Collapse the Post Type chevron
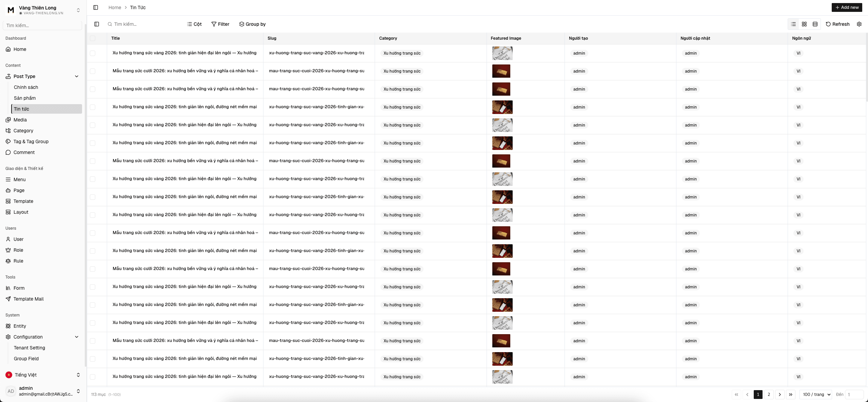Image resolution: width=868 pixels, height=402 pixels. click(x=77, y=76)
